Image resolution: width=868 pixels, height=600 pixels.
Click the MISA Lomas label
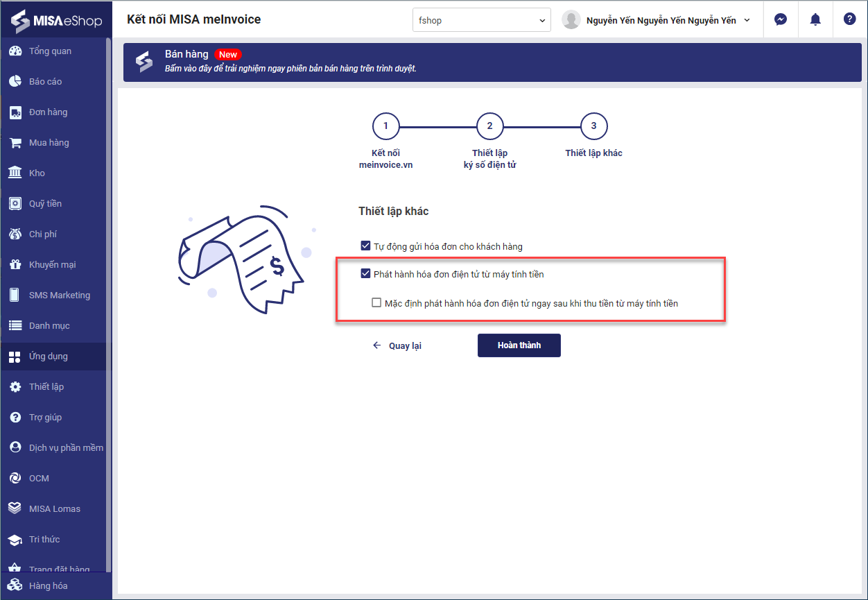(55, 509)
